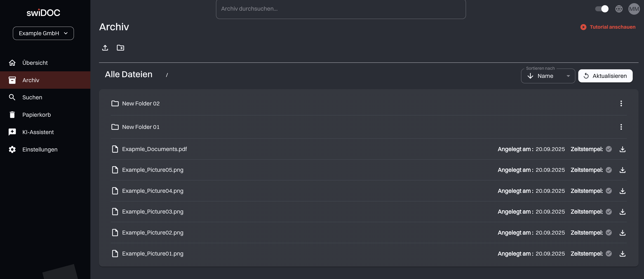
Task: Go to Übersicht in the sidebar
Action: tap(35, 63)
